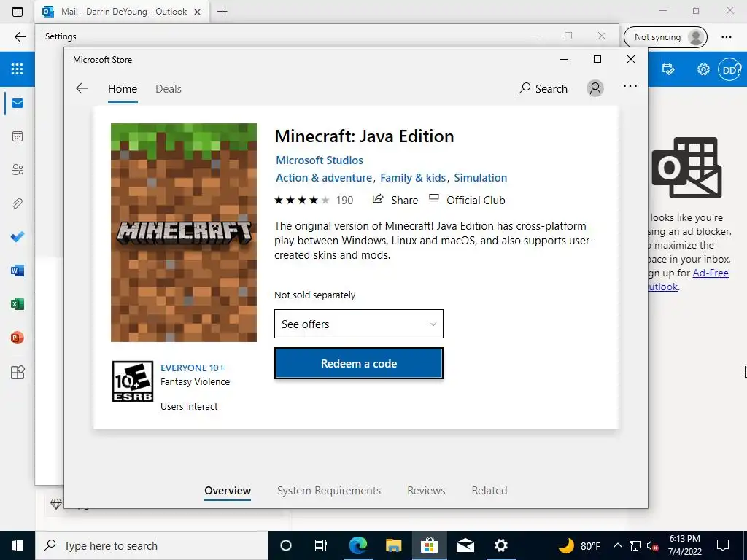
Task: Open the Windows Start menu
Action: (18, 545)
